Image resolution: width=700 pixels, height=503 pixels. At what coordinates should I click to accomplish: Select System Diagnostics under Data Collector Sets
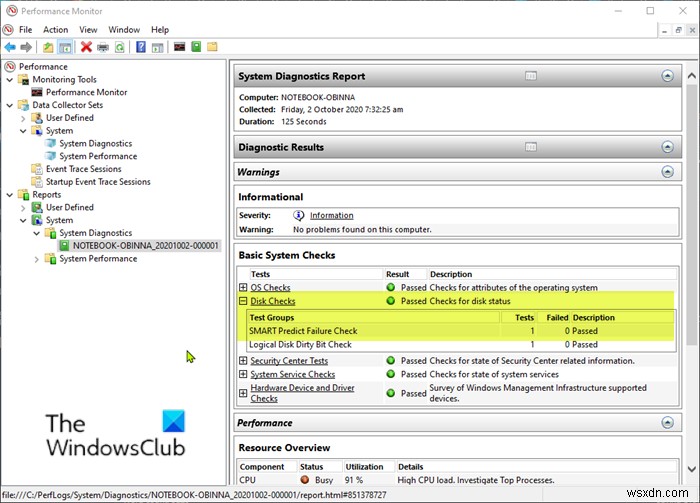[96, 143]
